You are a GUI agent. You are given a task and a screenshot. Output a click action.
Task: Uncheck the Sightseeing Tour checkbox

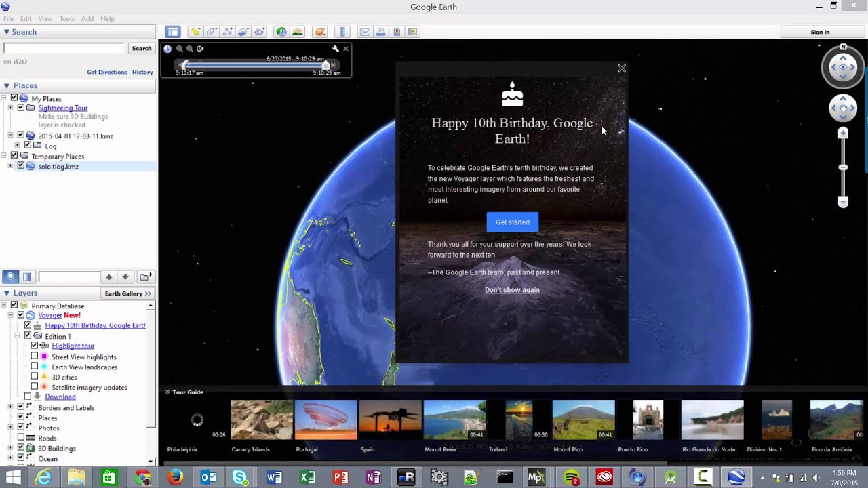tap(21, 108)
